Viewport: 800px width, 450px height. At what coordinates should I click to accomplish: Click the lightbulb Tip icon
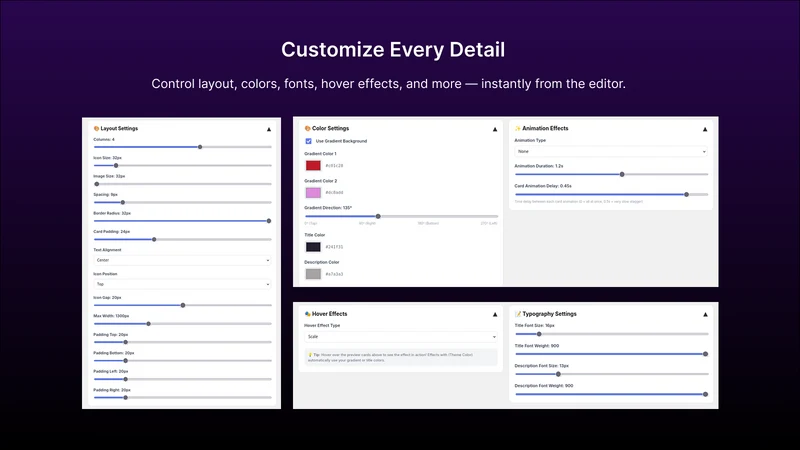tap(310, 355)
